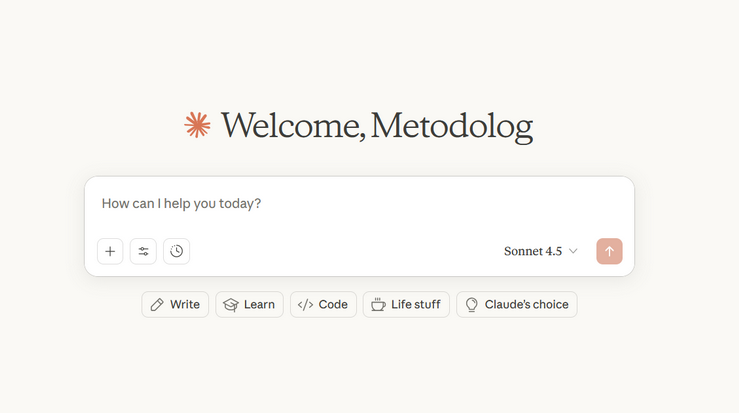Click the orange Claude starburst logo
Image resolution: width=739 pixels, height=413 pixels.
197,125
